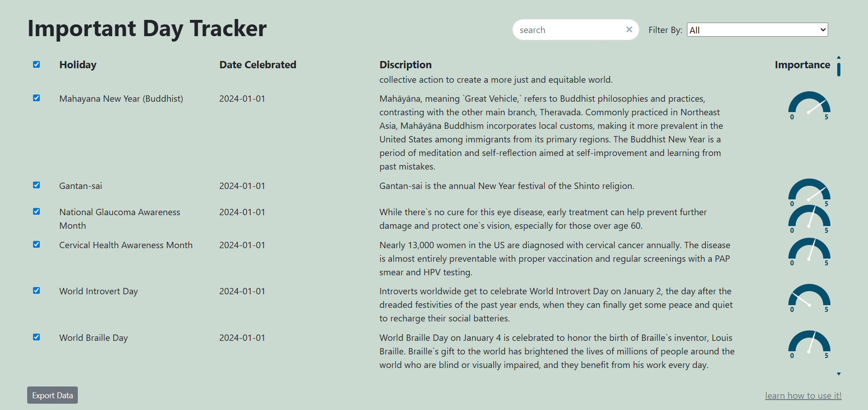The image size is (868, 410).
Task: Toggle the select-all checkbox in header
Action: pos(37,65)
